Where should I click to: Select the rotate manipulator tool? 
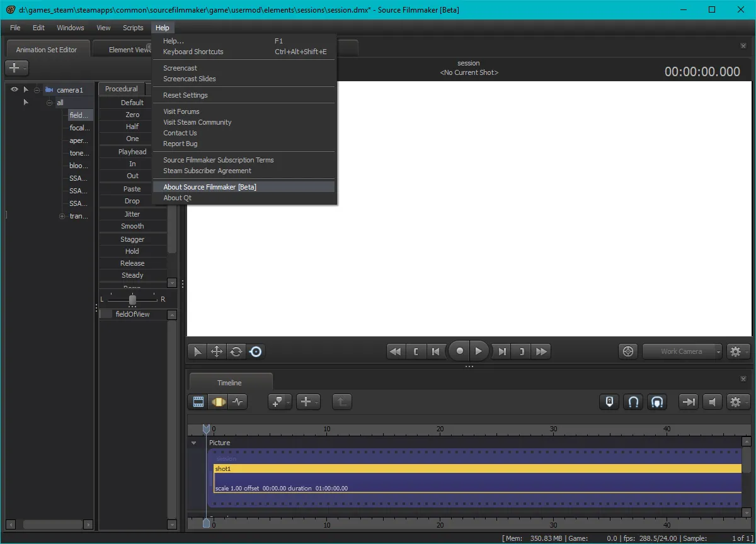tap(236, 352)
